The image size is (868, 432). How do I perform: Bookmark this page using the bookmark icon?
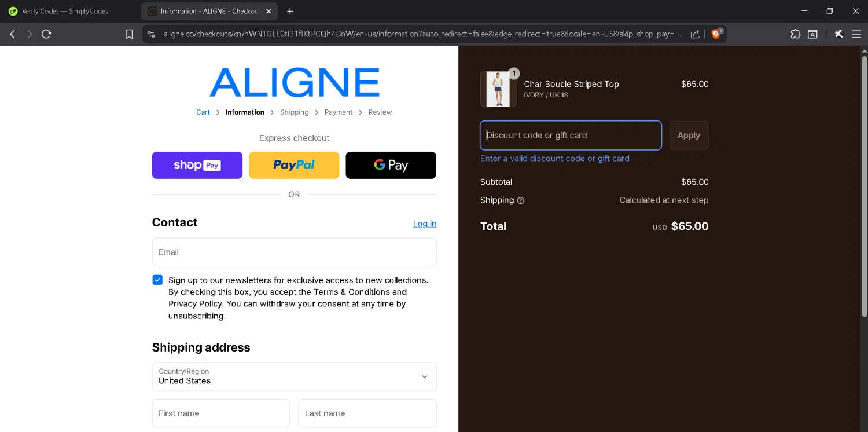coord(130,34)
